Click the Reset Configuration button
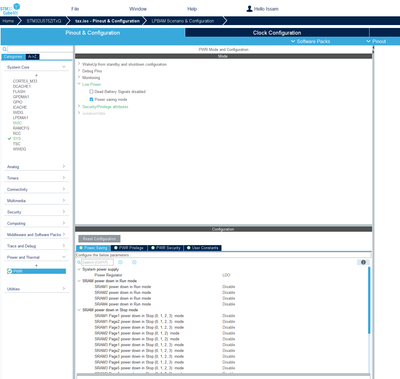Image resolution: width=400 pixels, height=379 pixels. (99, 239)
